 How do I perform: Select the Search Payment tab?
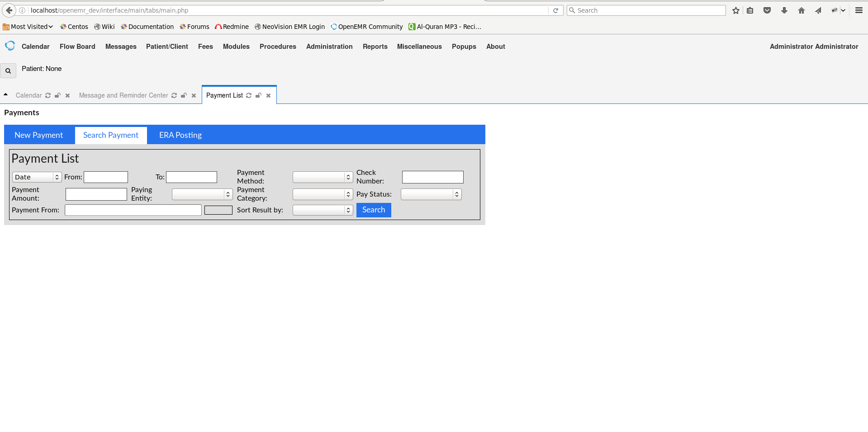coord(111,135)
